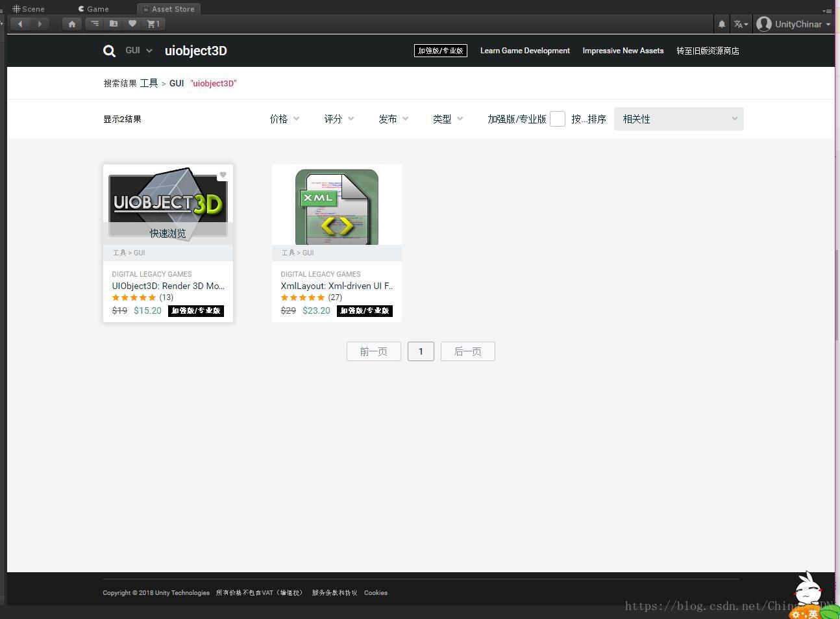
Task: Open the list menu icon in toolbar
Action: point(95,24)
